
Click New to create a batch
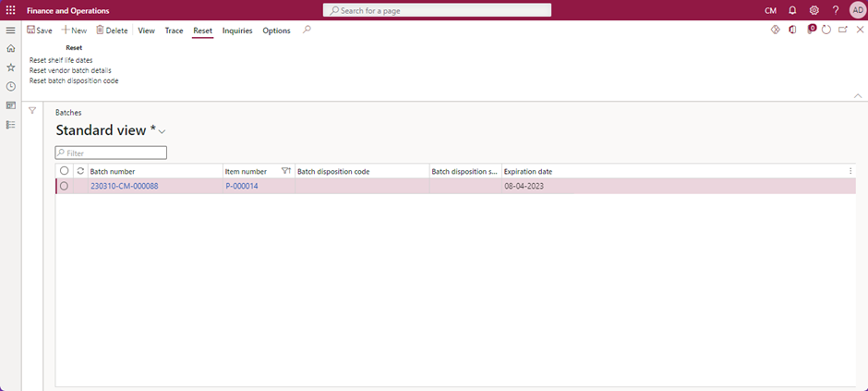pyautogui.click(x=74, y=31)
